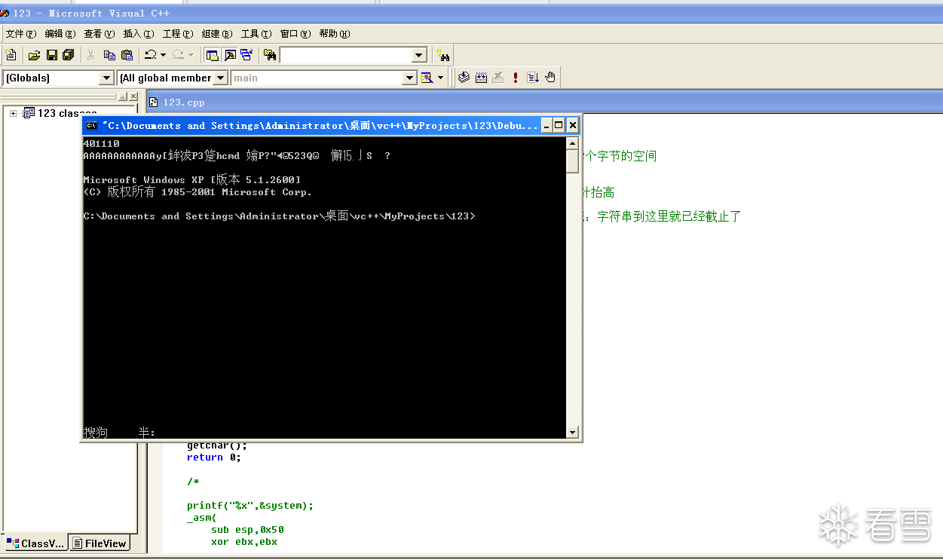The height and width of the screenshot is (560, 943).
Task: Click the Redo arrow icon
Action: point(178,55)
